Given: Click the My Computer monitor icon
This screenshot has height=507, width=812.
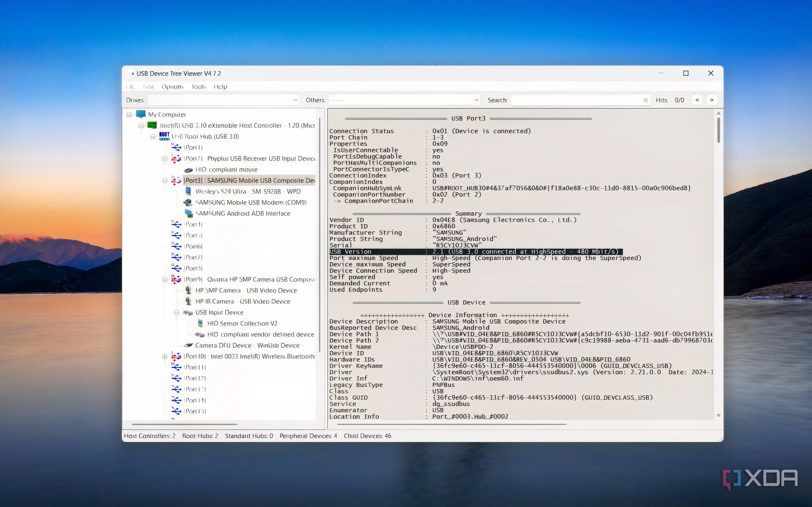Looking at the screenshot, I should 141,114.
